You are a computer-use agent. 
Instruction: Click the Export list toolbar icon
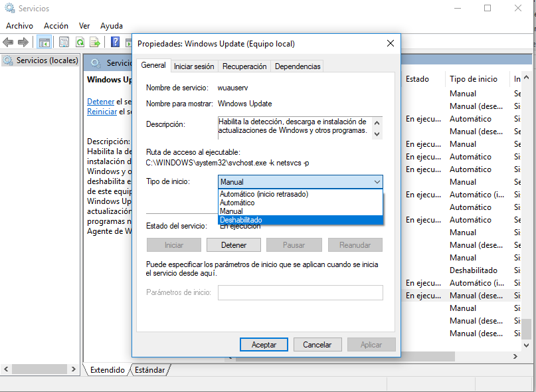95,43
